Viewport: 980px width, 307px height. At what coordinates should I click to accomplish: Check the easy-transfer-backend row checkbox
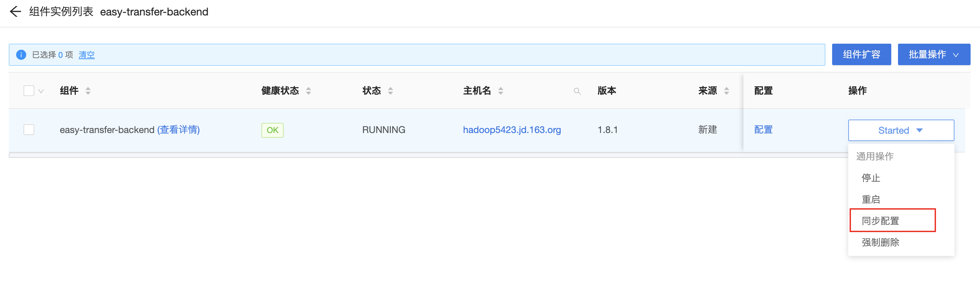pyautogui.click(x=29, y=130)
